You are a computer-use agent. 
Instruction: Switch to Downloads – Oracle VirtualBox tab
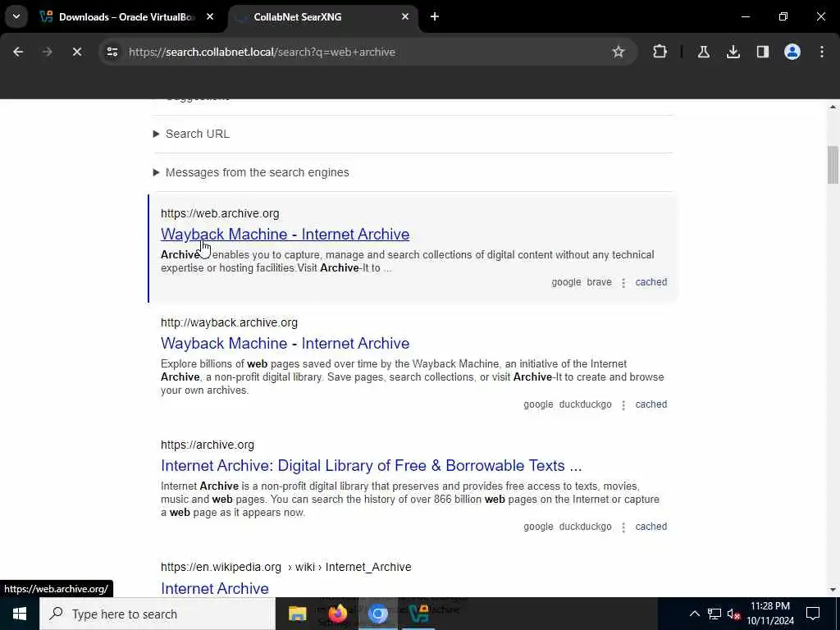click(x=126, y=17)
